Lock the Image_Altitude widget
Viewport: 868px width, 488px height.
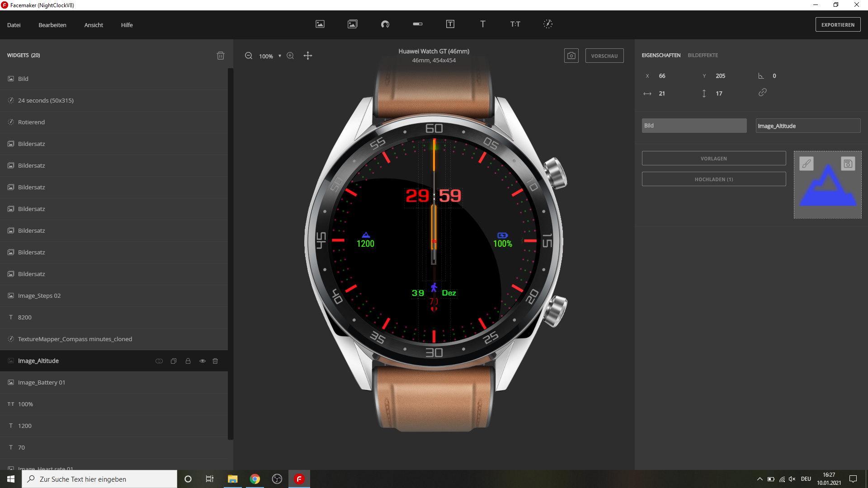click(x=188, y=361)
